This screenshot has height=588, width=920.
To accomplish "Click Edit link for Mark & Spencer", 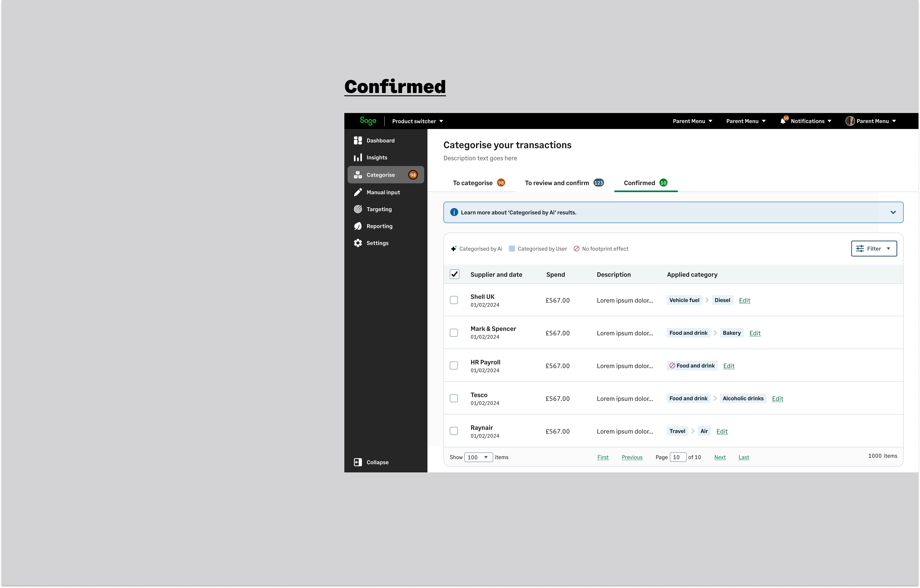I will click(754, 333).
